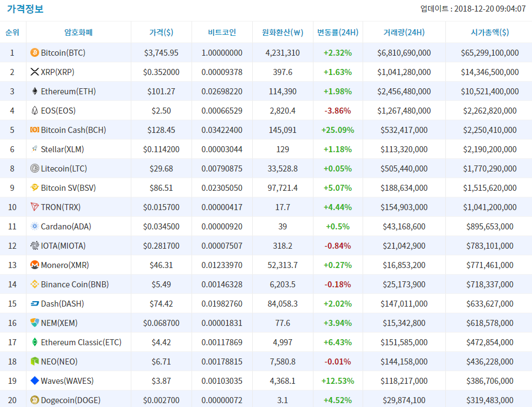
Task: Open the Bitcoin SV(BSV) name link
Action: (x=68, y=188)
